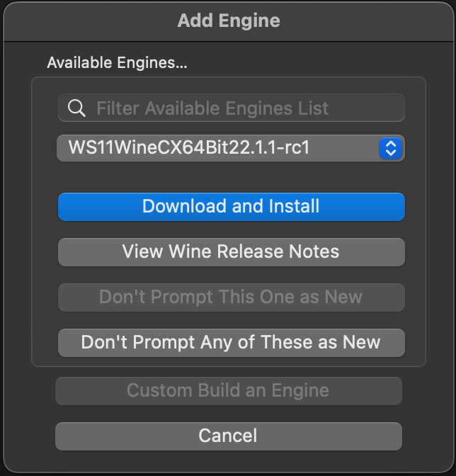The width and height of the screenshot is (456, 476).
Task: Show release notes for selected Wine engine
Action: coord(231,251)
